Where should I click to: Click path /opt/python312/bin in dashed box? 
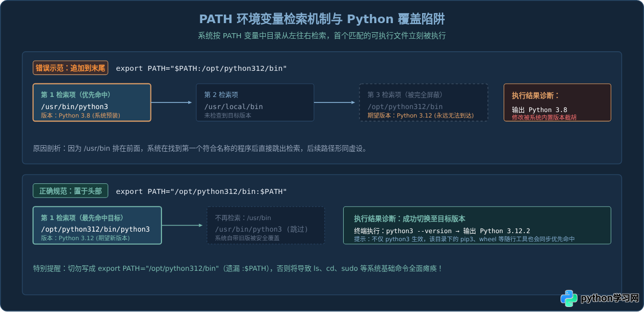pyautogui.click(x=405, y=107)
